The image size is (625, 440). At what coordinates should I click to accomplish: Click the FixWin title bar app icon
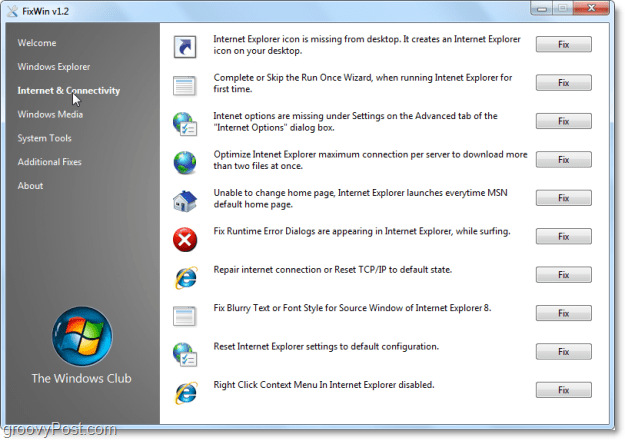pos(12,11)
